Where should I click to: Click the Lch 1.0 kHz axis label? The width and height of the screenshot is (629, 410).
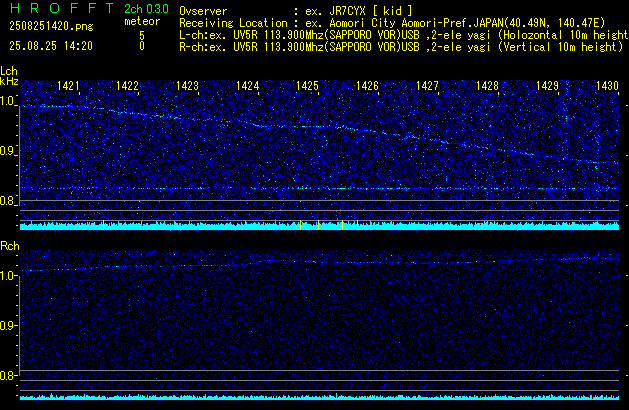[x=7, y=101]
